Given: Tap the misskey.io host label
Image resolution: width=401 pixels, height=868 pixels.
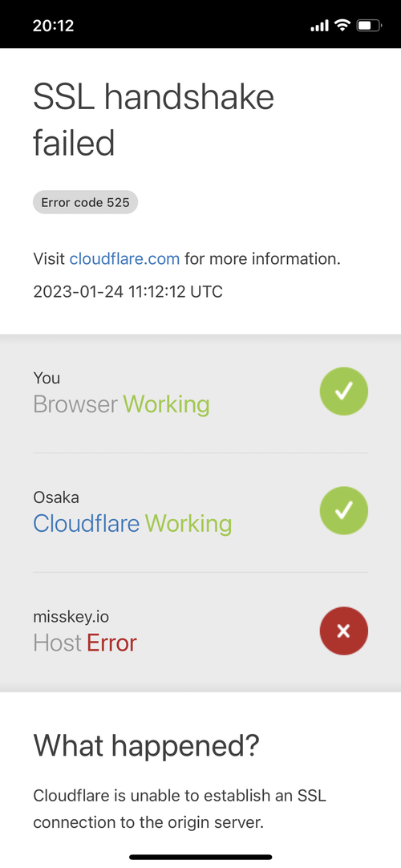Looking at the screenshot, I should point(67,617).
